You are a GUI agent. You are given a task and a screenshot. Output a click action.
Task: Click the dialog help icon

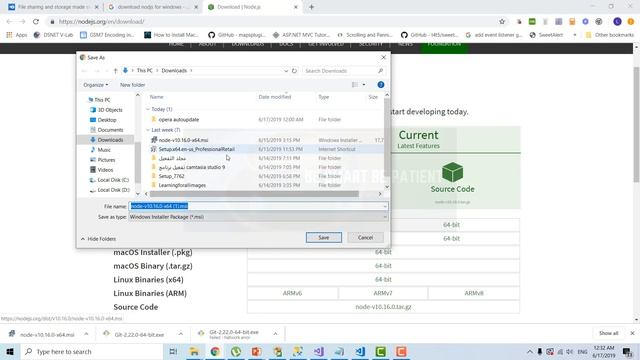381,84
